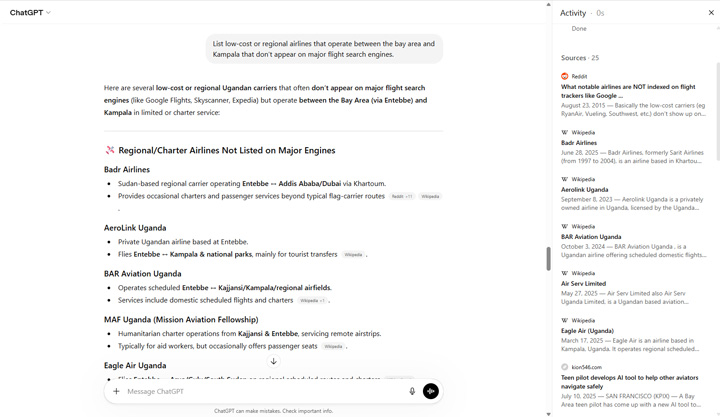Open the Wikipedia +1 citation under BAR Aviation
This screenshot has width=720, height=417.
(312, 300)
